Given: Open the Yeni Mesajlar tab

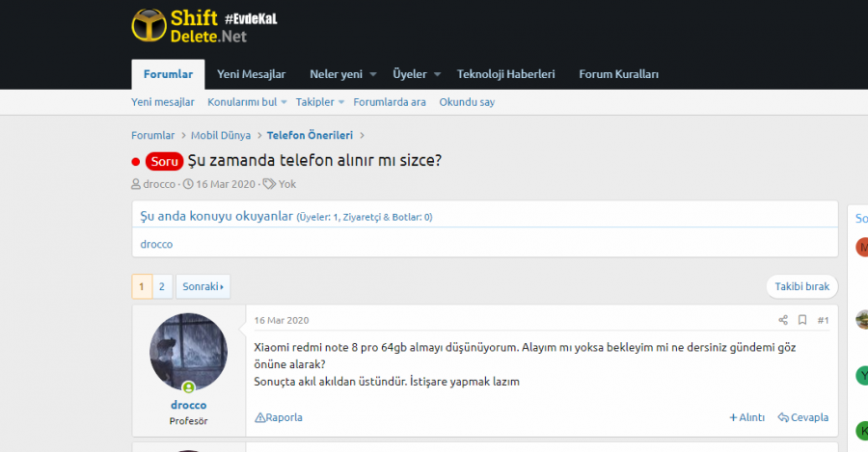Looking at the screenshot, I should coord(251,74).
